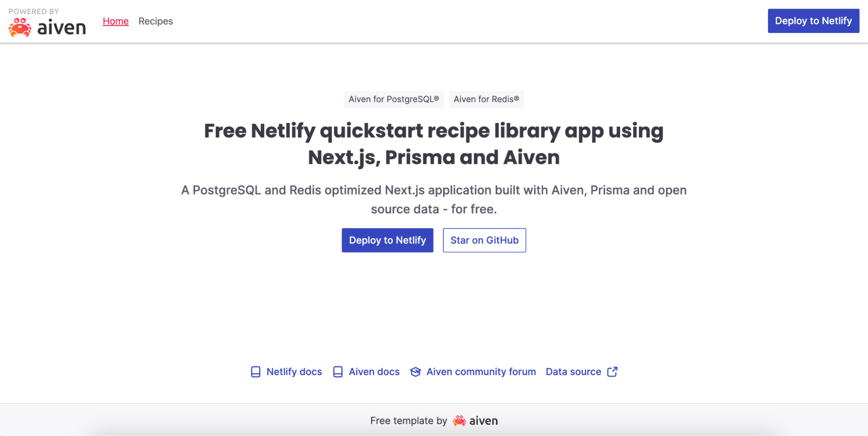868x436 pixels.
Task: Open the Home navigation link
Action: (116, 21)
